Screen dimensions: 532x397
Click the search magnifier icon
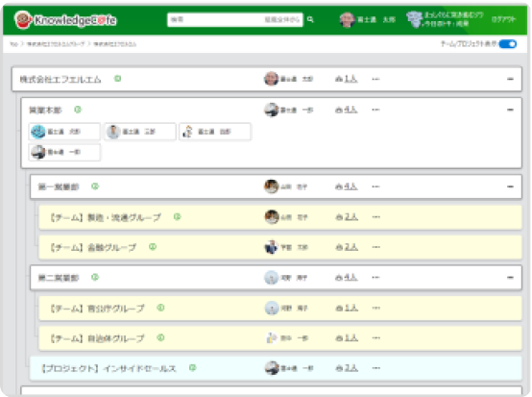[310, 19]
